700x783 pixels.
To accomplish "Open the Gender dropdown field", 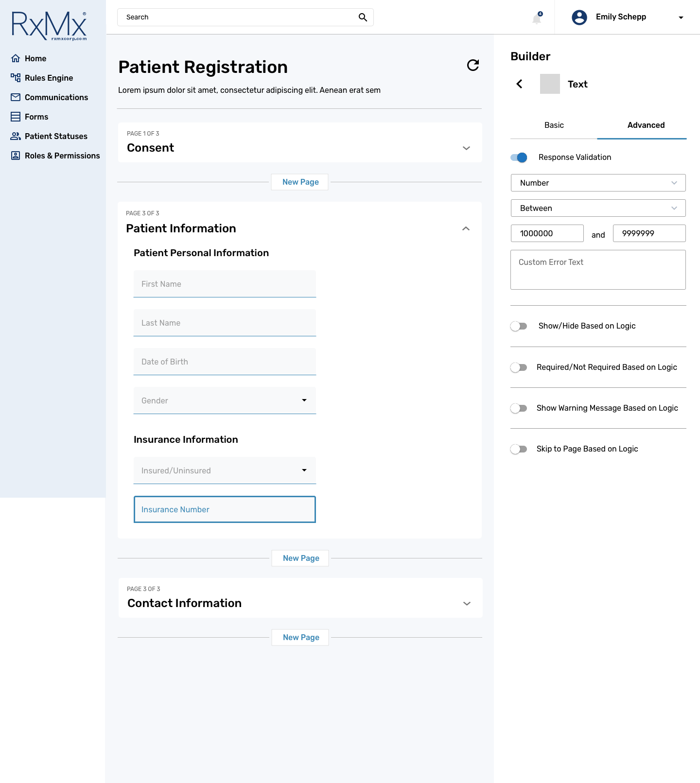I will pos(225,400).
